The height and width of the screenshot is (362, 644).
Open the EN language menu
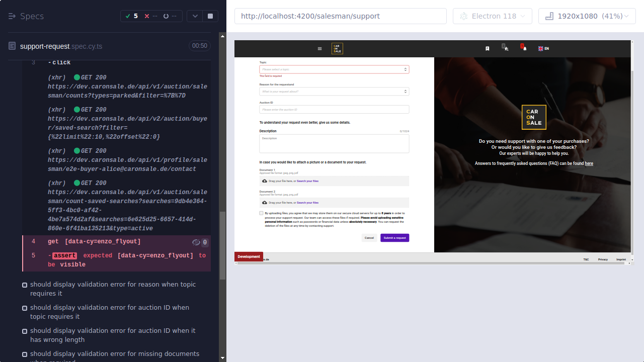(x=543, y=48)
